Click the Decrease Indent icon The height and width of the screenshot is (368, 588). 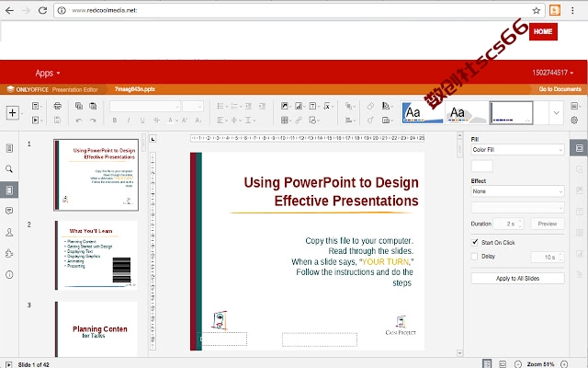pos(248,107)
